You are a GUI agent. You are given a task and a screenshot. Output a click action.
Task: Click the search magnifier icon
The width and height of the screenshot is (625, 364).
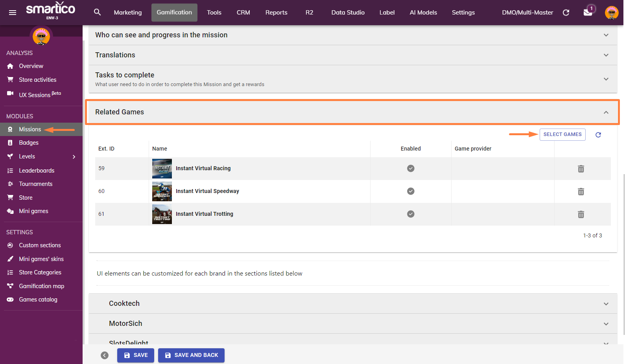[x=97, y=12]
